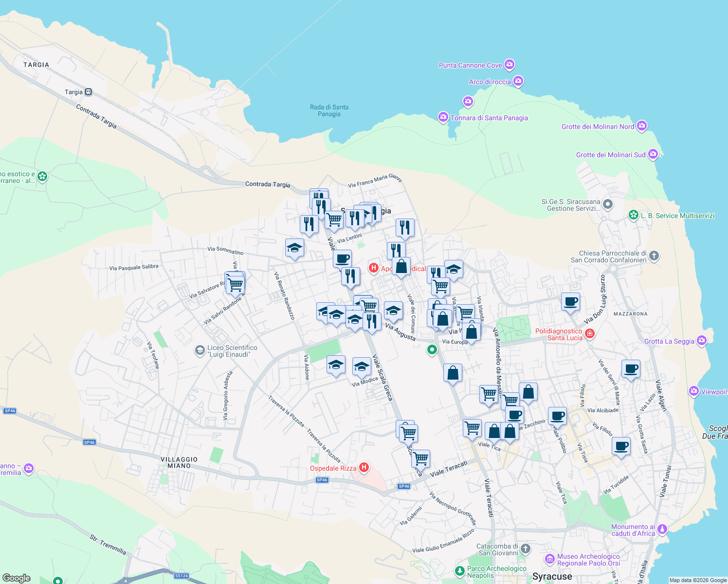Select the Grotte dei Molinari Nord marker
Viewport: 728px width, 584px height.
click(x=642, y=126)
